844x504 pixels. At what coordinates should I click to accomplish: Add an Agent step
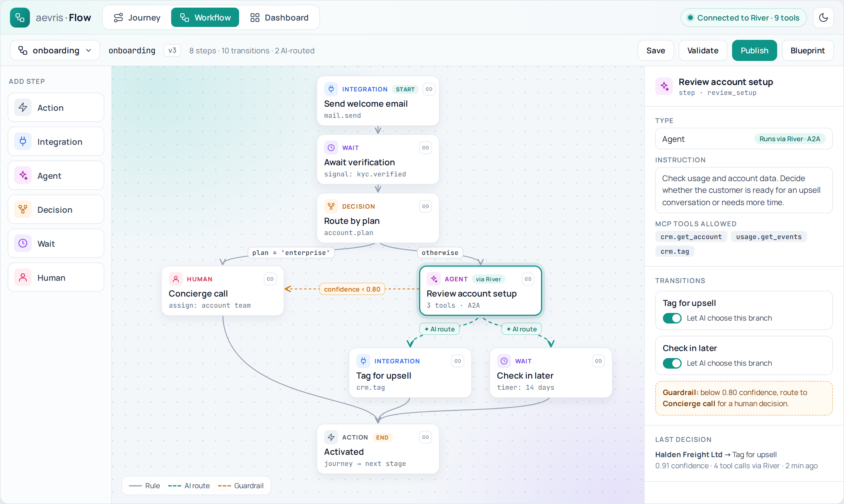(56, 176)
